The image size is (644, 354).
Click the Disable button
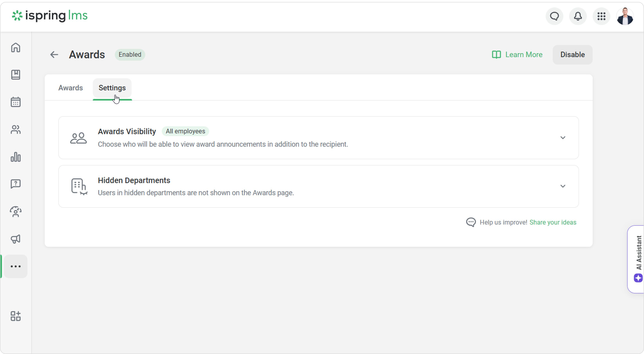coord(572,55)
